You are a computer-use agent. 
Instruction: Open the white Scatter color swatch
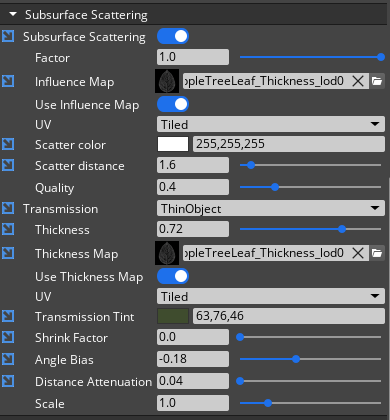tap(173, 144)
